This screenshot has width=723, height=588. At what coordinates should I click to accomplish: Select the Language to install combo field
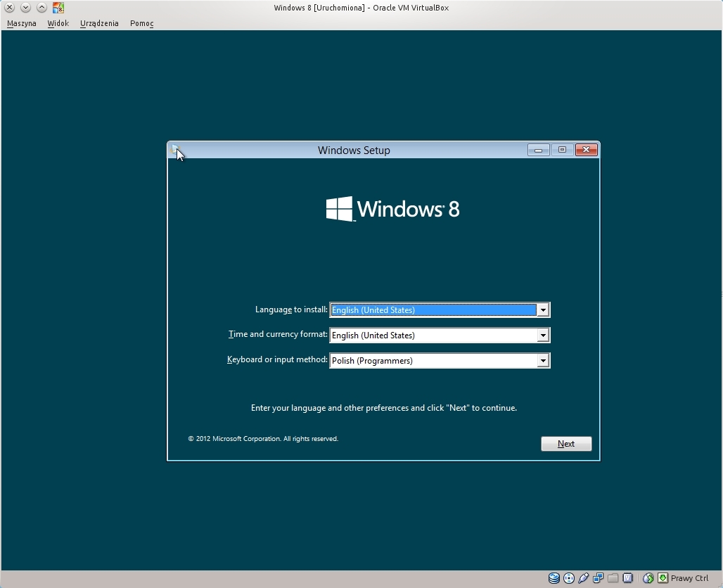tap(440, 310)
